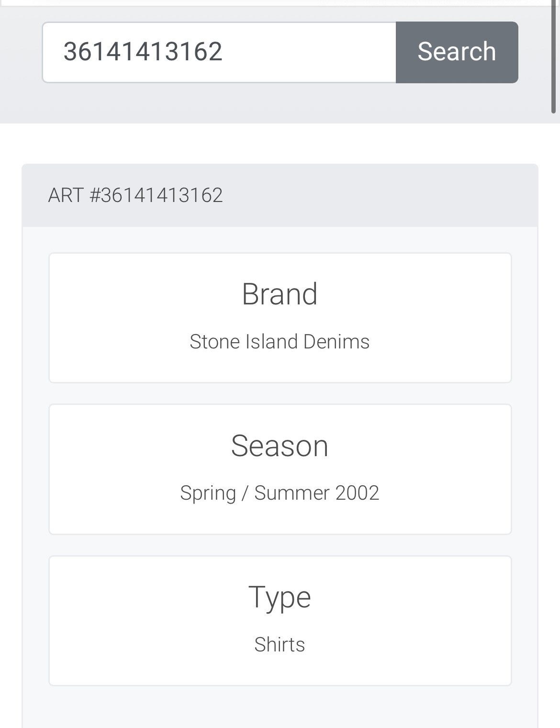
Task: Select the Shirts value text
Action: point(280,645)
